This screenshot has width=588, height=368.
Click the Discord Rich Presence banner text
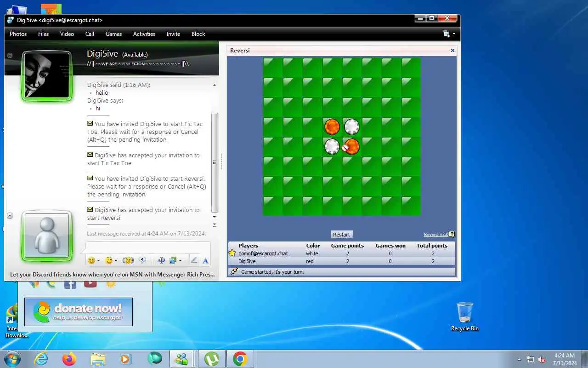[113, 275]
